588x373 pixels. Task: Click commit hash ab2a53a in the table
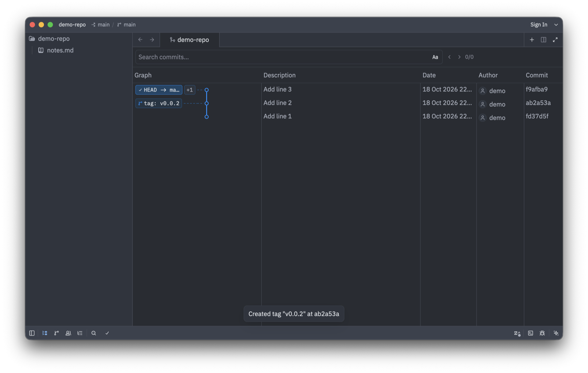coord(538,103)
